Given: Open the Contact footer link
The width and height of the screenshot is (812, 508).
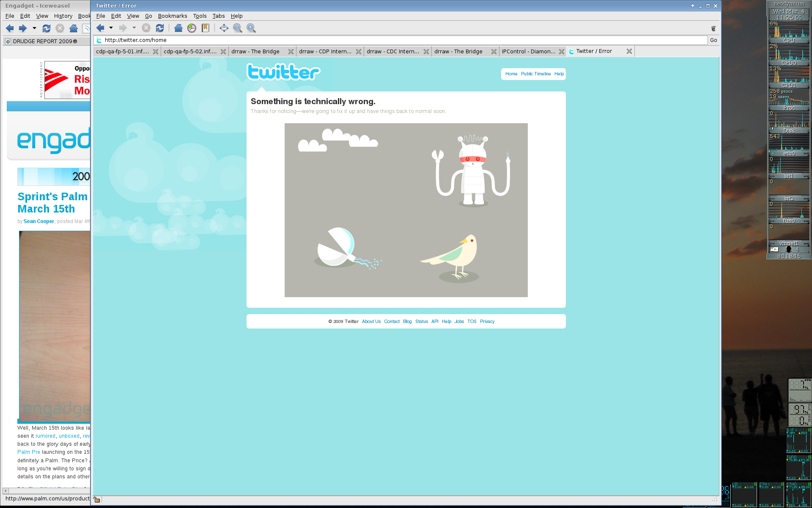Looking at the screenshot, I should tap(392, 321).
